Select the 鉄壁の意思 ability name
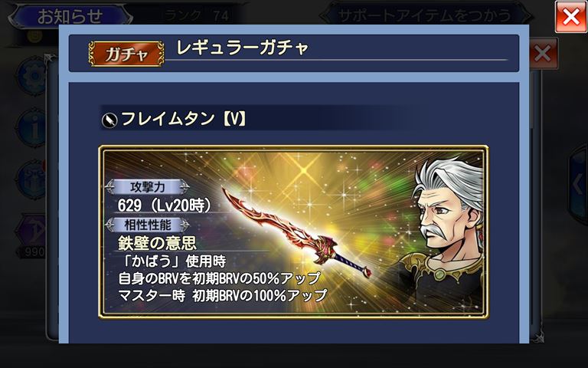The width and height of the screenshot is (588, 368). 157,243
